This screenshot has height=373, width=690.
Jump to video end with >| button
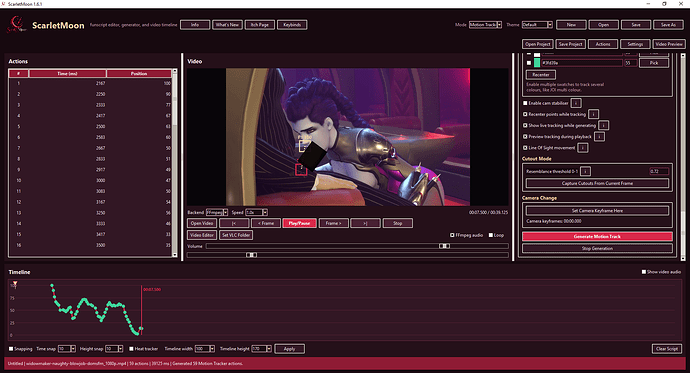tap(365, 223)
